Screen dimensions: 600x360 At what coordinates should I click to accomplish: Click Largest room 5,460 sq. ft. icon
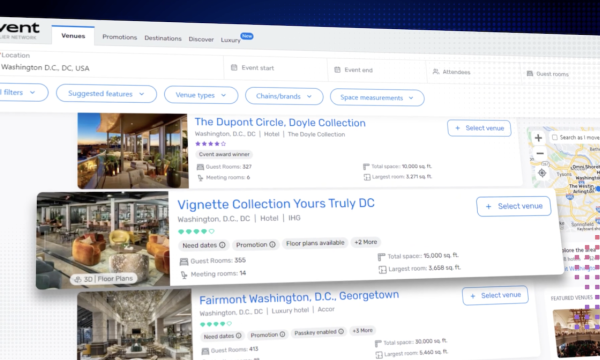click(379, 355)
